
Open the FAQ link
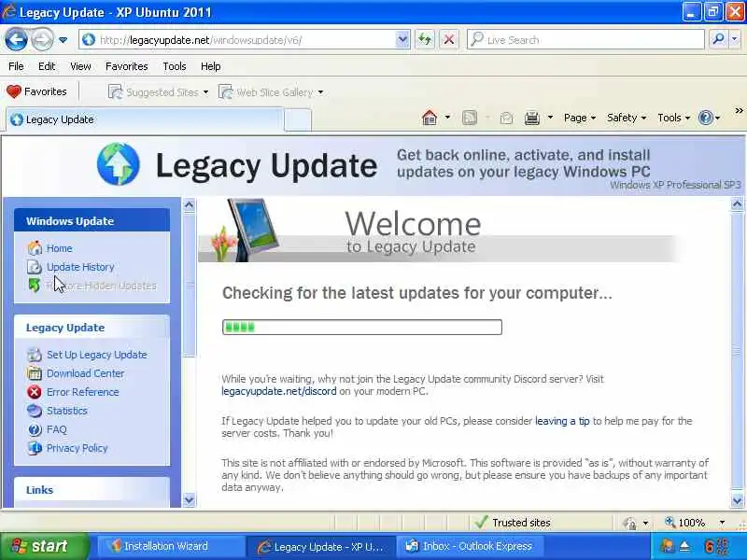point(57,429)
